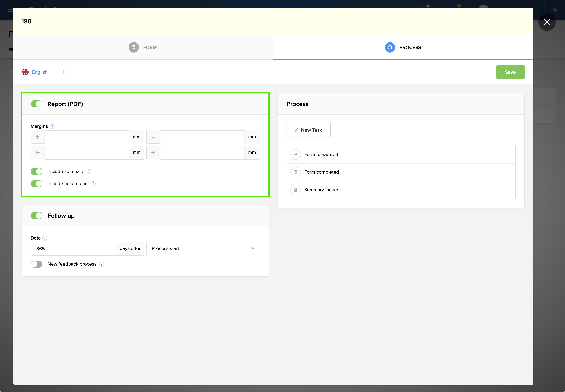This screenshot has height=392, width=565.
Task: Click the Date info icon
Action: [x=45, y=238]
